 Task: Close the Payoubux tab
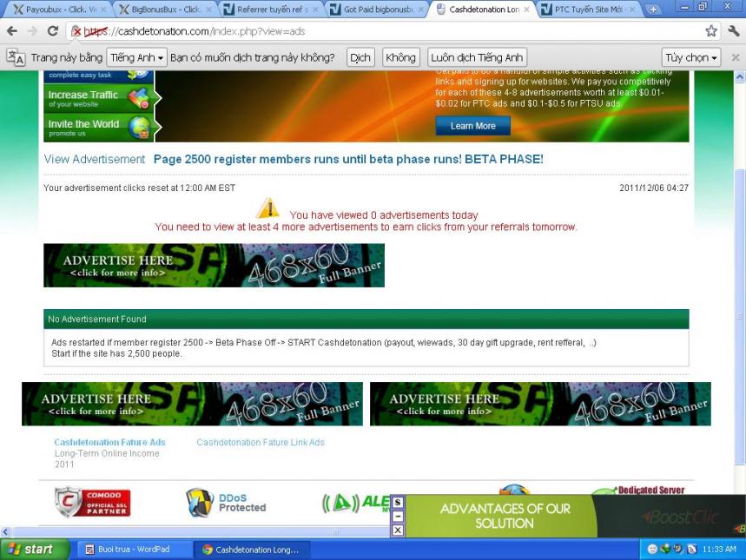pyautogui.click(x=102, y=9)
